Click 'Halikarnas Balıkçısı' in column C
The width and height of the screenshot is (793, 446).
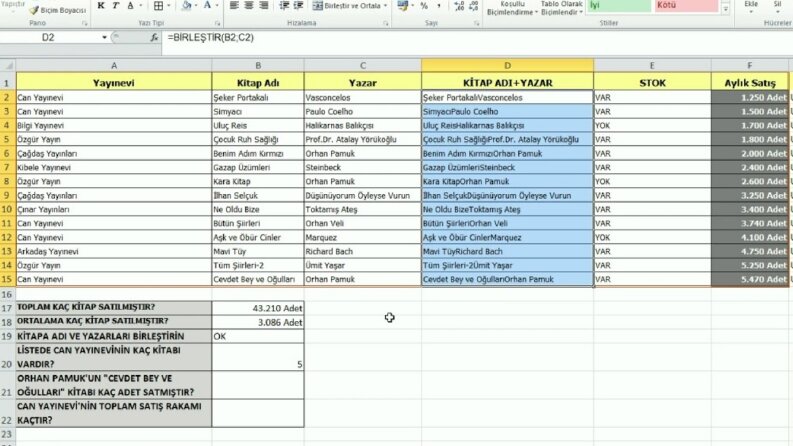(363, 125)
